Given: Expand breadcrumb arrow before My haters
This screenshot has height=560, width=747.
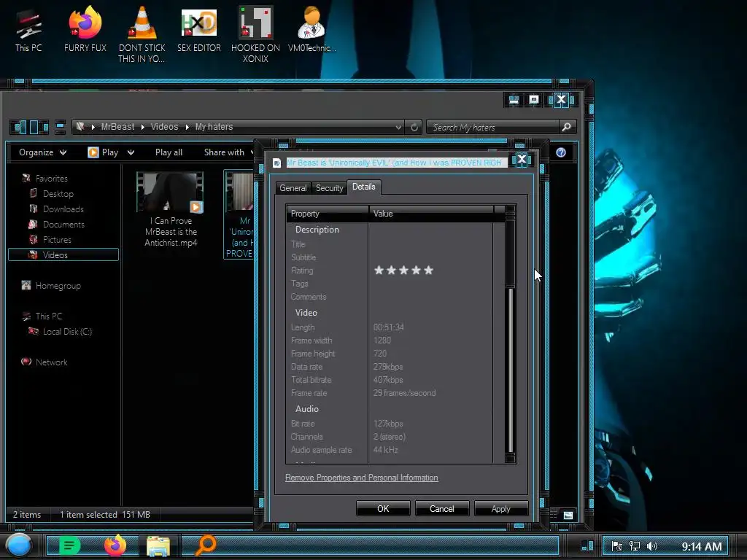Looking at the screenshot, I should click(187, 127).
